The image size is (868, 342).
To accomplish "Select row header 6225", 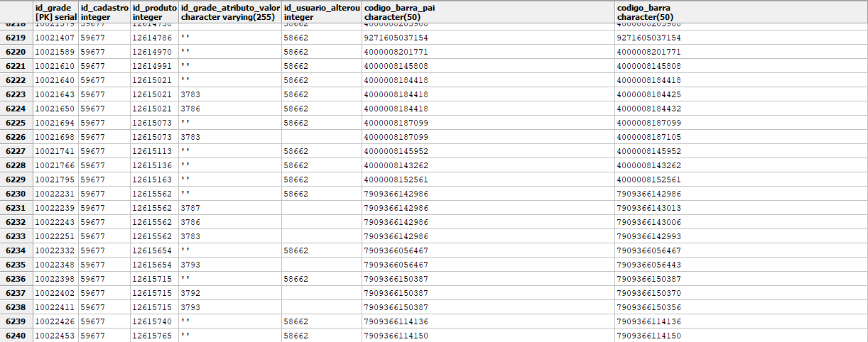I will pos(16,123).
